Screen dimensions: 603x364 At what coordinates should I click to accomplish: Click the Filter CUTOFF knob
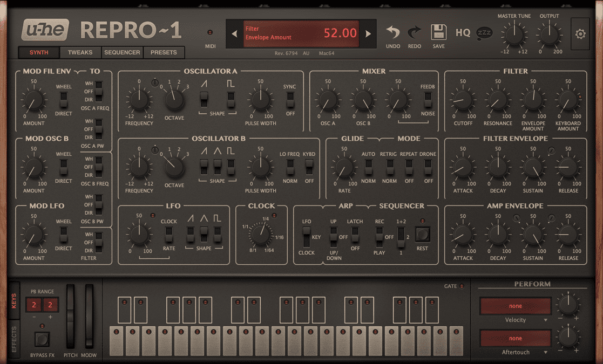pyautogui.click(x=463, y=100)
